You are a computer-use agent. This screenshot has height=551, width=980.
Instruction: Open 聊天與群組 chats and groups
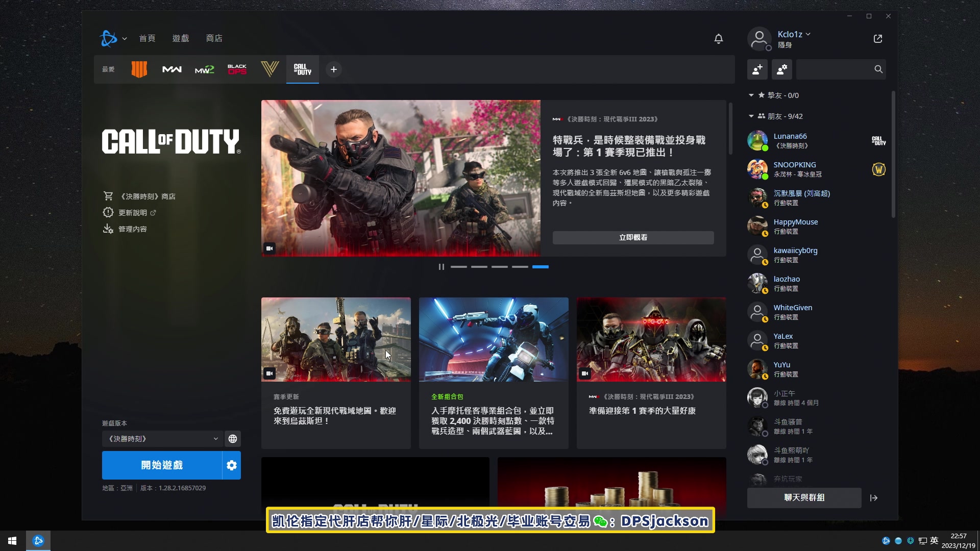tap(804, 498)
